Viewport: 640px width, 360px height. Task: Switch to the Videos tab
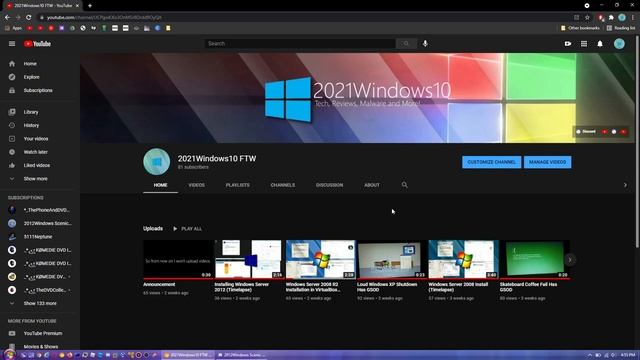pos(196,185)
